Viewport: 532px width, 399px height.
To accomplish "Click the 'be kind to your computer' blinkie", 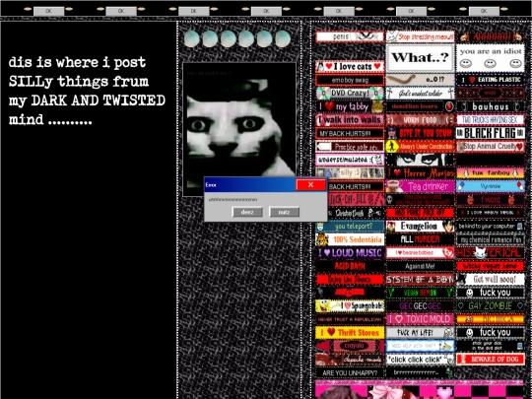I will (x=491, y=226).
